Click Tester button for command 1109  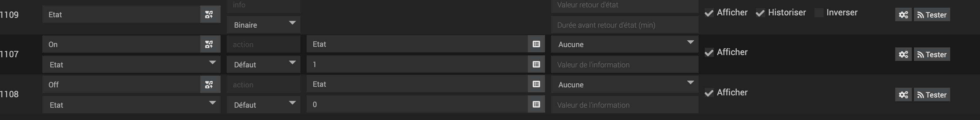pyautogui.click(x=932, y=15)
